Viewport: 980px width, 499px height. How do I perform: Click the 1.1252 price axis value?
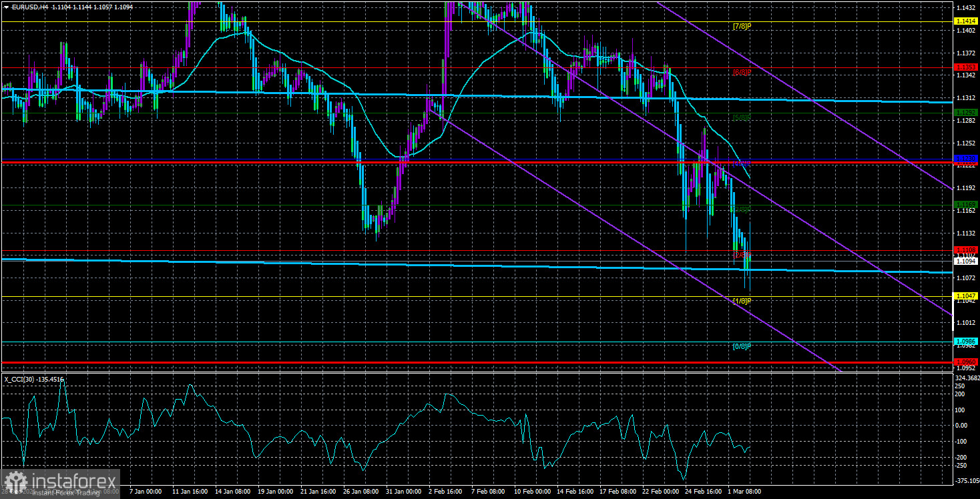967,143
